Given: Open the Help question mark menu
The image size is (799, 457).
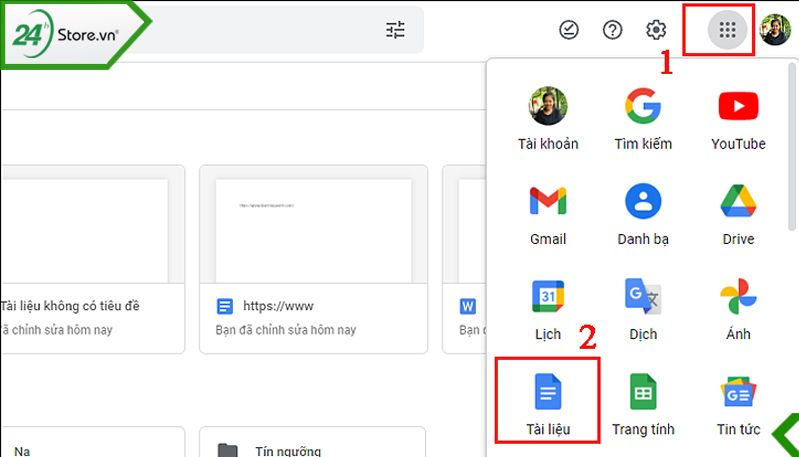Looking at the screenshot, I should pos(612,30).
